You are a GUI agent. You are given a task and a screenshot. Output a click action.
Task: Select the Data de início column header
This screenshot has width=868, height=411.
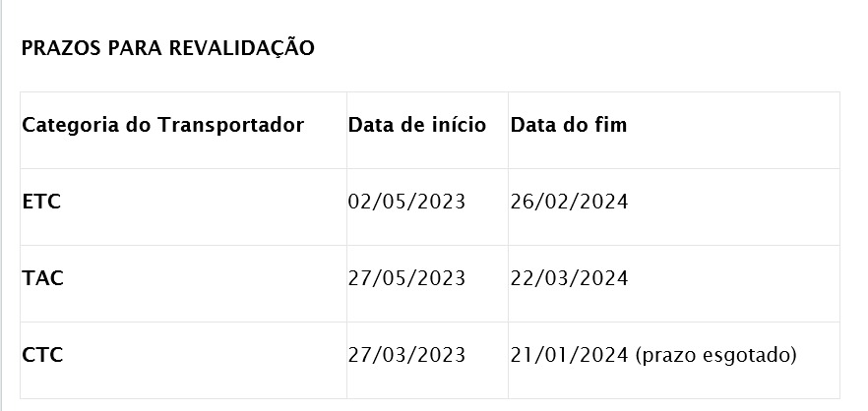[416, 125]
